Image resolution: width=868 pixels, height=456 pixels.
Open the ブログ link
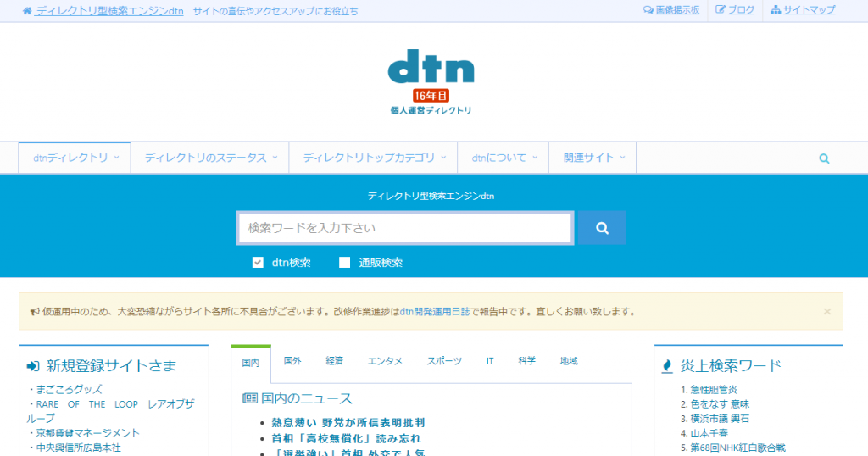735,10
